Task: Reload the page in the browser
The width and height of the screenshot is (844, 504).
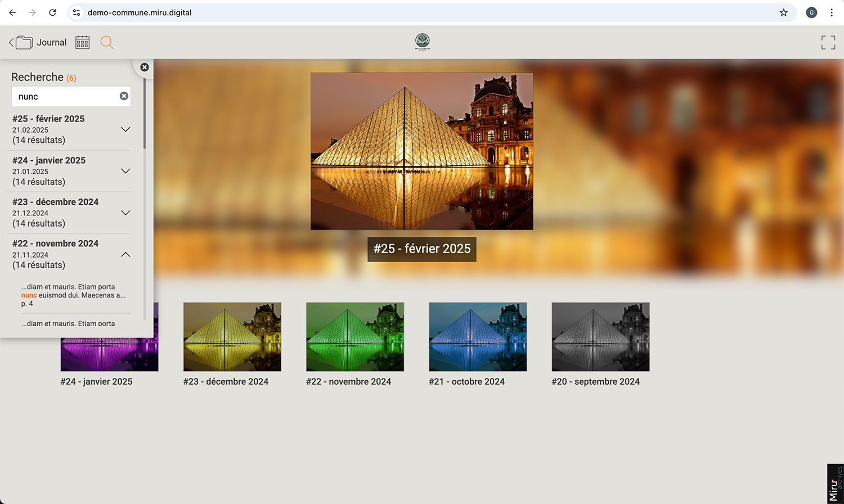Action: [52, 12]
